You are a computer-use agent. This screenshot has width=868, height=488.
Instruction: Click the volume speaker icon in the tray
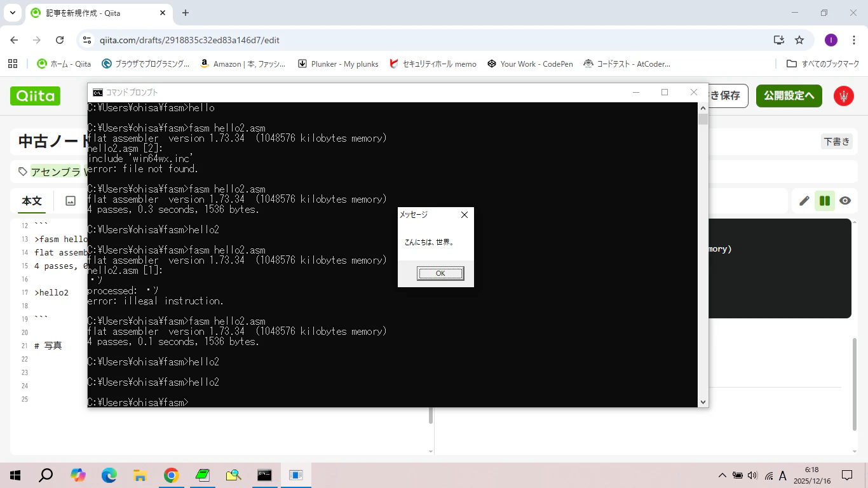point(753,475)
